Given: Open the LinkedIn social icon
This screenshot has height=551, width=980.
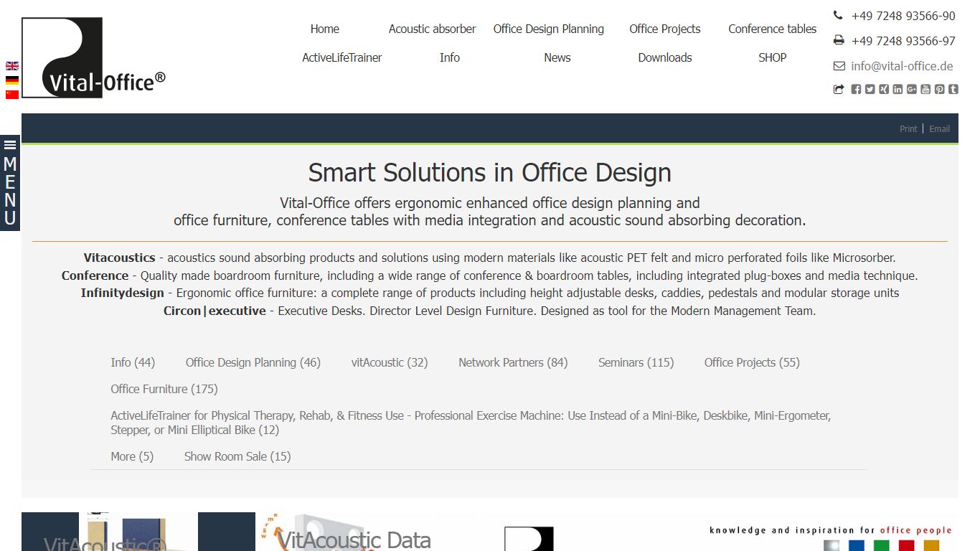Looking at the screenshot, I should point(897,89).
